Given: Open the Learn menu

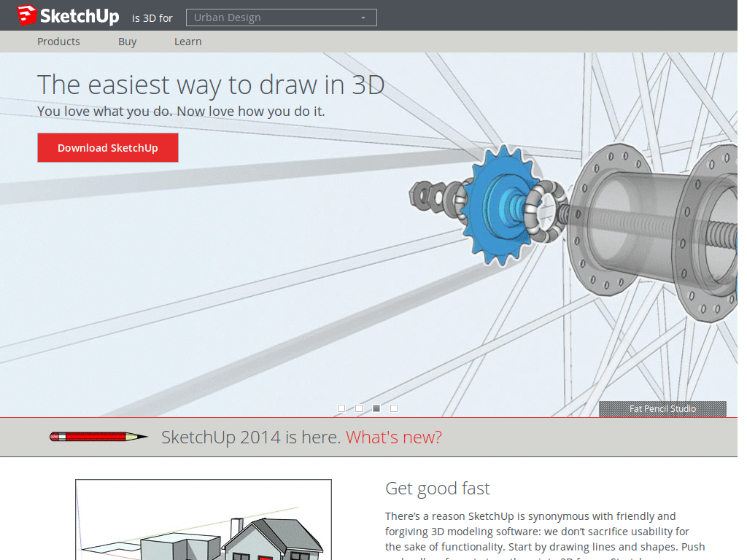Looking at the screenshot, I should click(x=187, y=42).
